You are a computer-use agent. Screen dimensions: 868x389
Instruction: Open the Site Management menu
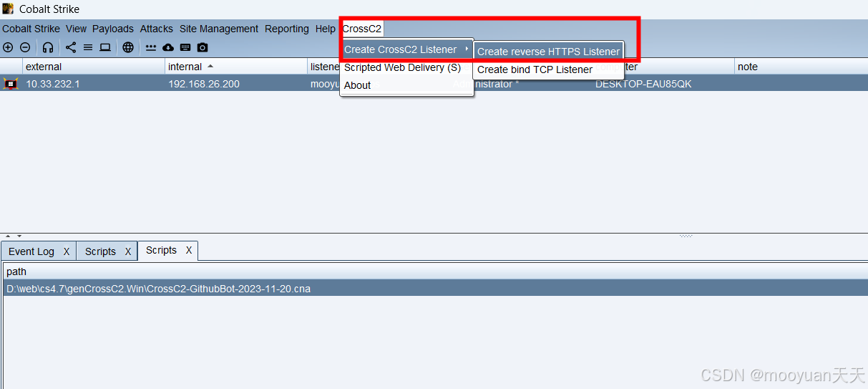point(219,29)
